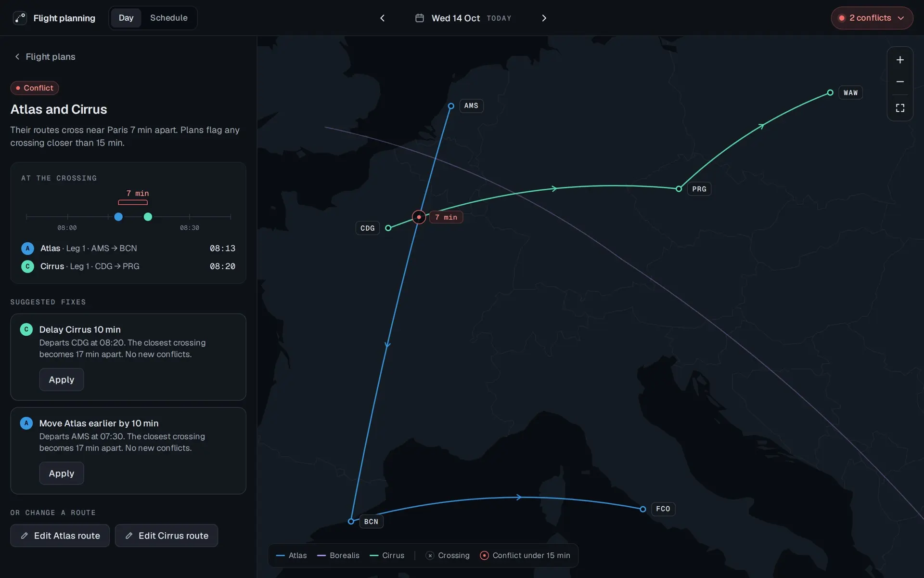Open Edit Atlas route
The image size is (924, 578).
click(60, 536)
